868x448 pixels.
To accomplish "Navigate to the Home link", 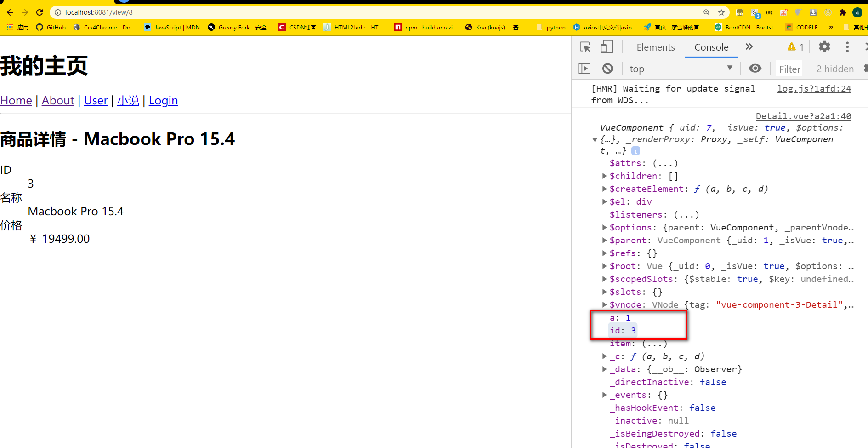I will pyautogui.click(x=16, y=100).
